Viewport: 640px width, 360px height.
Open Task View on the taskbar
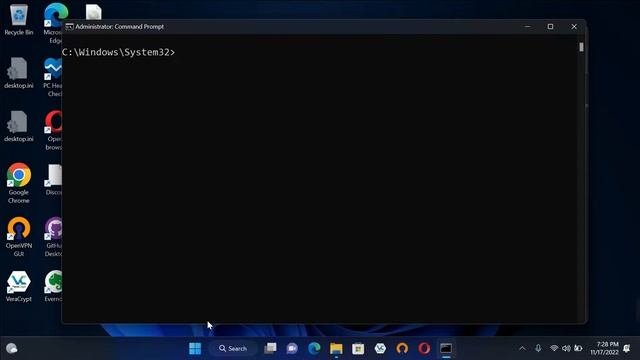click(270, 348)
